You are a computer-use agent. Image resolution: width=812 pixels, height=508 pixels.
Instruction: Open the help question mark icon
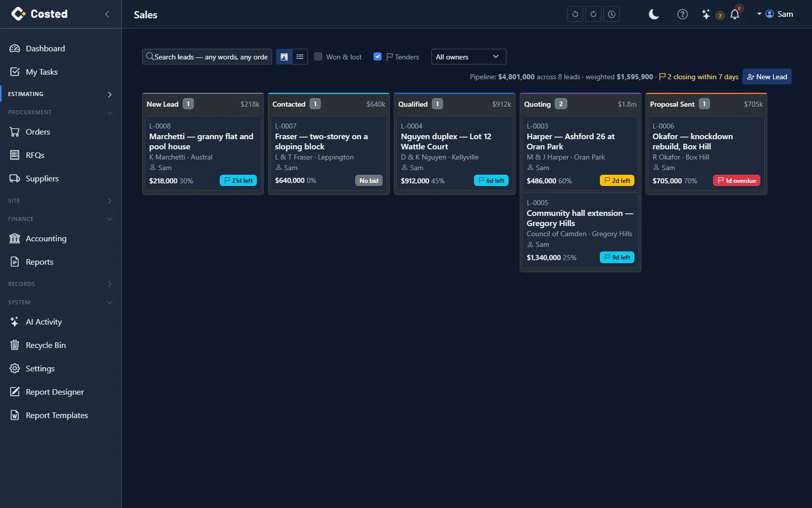click(683, 14)
